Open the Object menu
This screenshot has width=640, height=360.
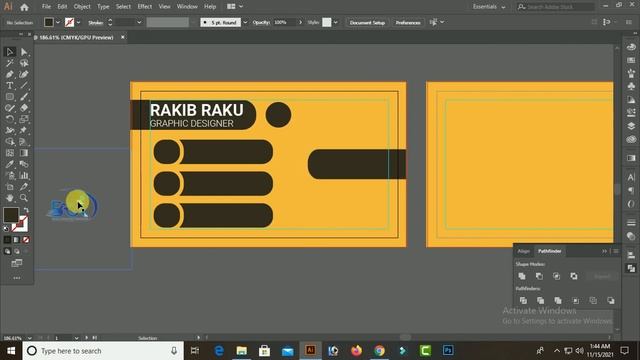(82, 7)
